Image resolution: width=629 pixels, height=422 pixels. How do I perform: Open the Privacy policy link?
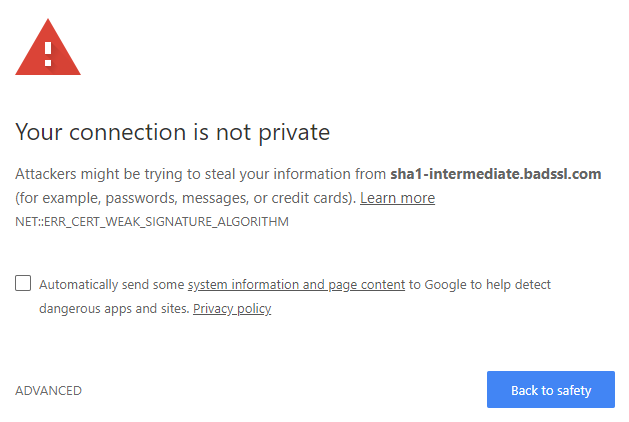pos(232,308)
